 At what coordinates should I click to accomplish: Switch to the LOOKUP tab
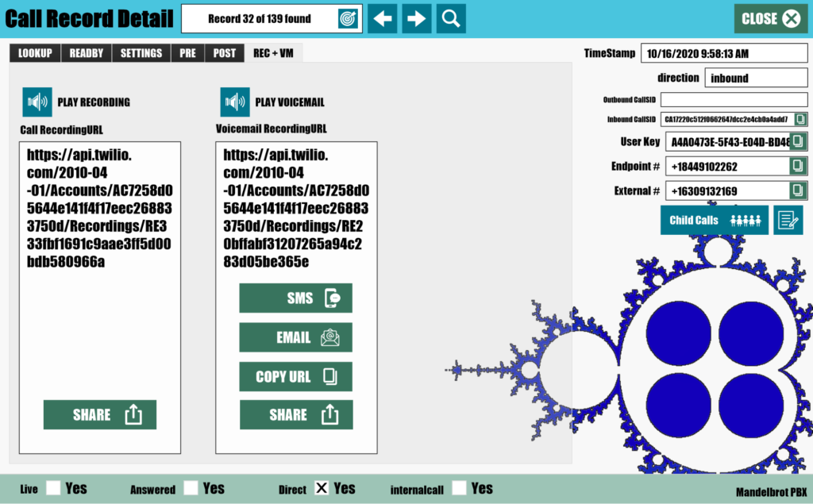[x=35, y=53]
